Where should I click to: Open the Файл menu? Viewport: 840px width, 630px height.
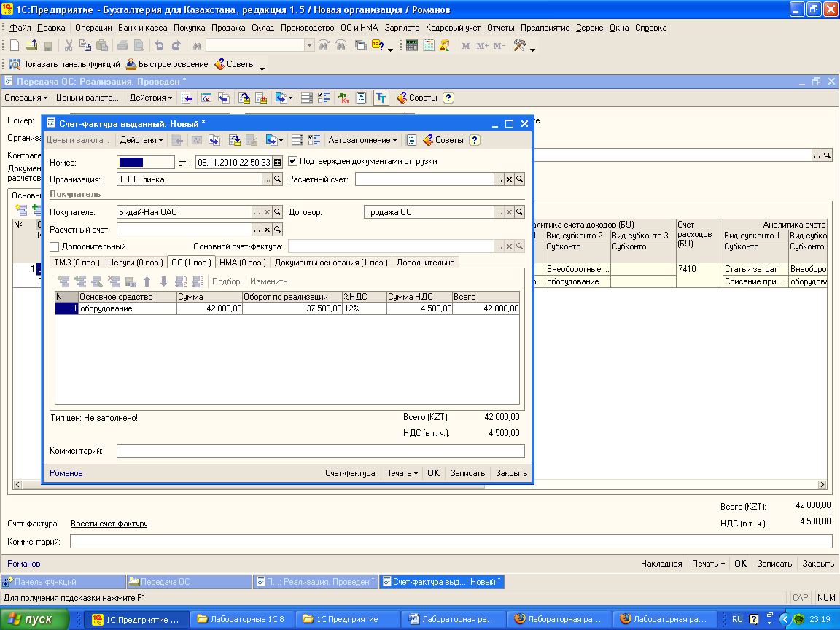pyautogui.click(x=20, y=28)
